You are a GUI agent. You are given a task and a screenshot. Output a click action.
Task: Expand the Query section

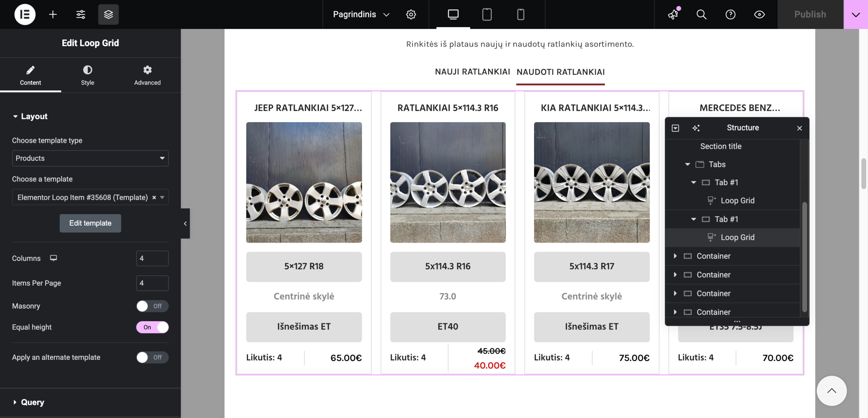tap(33, 402)
